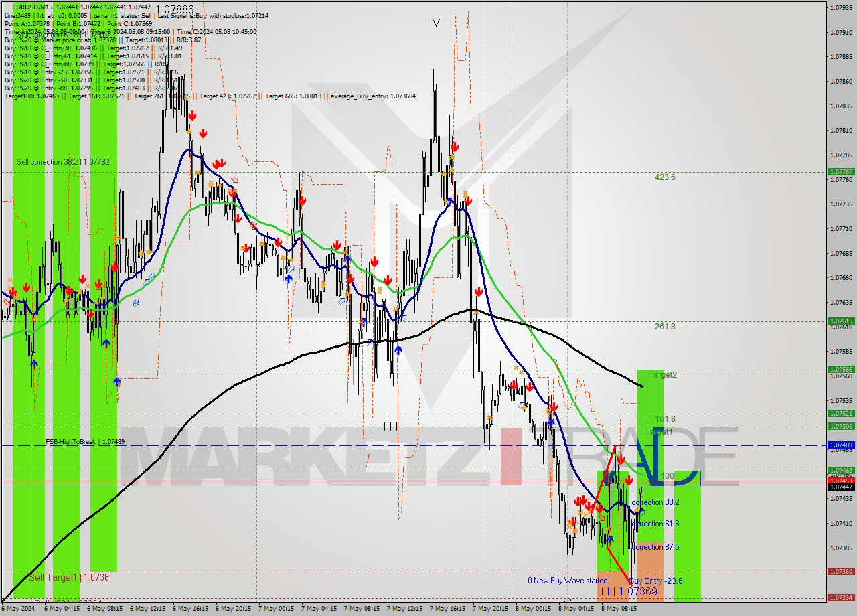Click the red down arrow at the 7 May 16:15 peak

point(455,147)
